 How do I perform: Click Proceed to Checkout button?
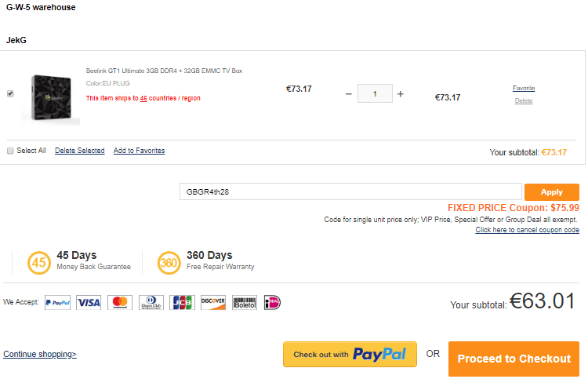(514, 359)
